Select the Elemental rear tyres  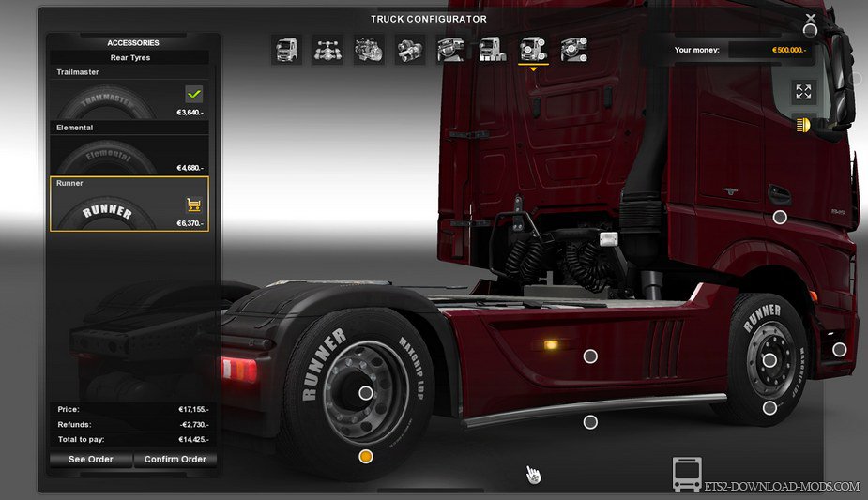click(129, 149)
